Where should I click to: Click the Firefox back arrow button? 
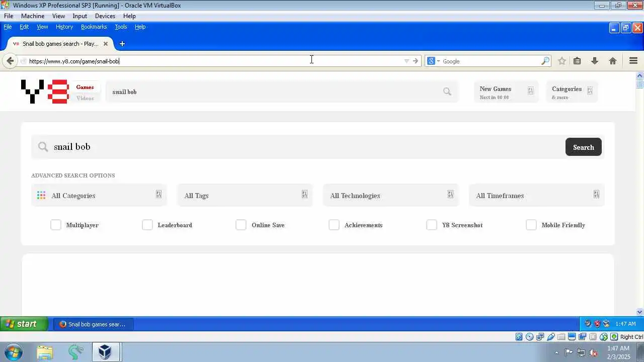coord(10,61)
